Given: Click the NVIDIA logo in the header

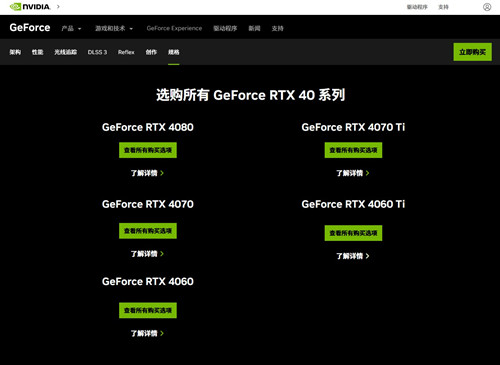Looking at the screenshot, I should (x=30, y=7).
